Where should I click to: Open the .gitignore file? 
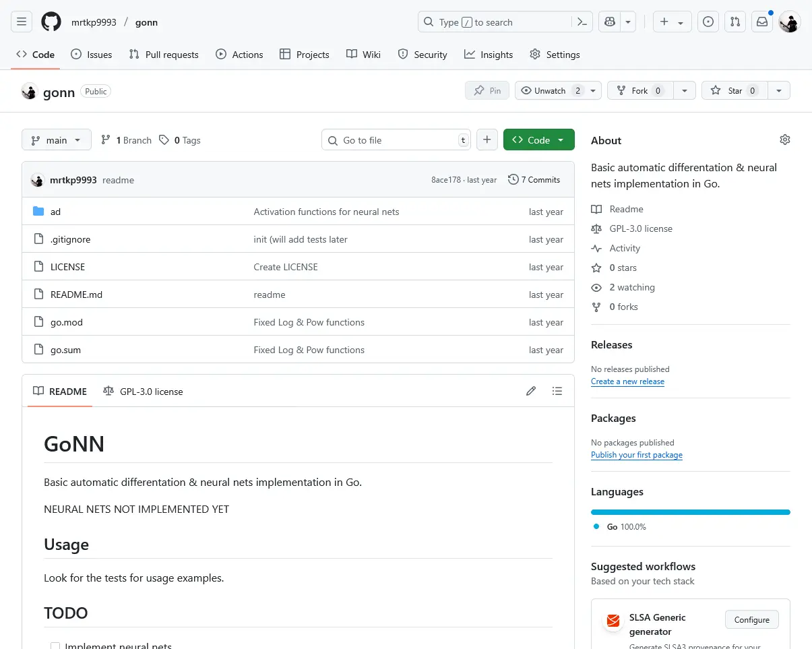click(70, 239)
